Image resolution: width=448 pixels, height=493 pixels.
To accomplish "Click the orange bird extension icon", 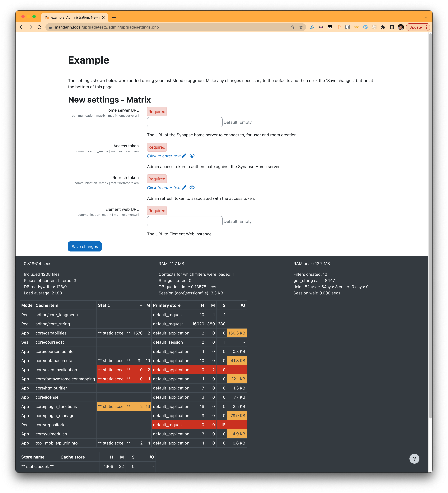I will click(356, 27).
